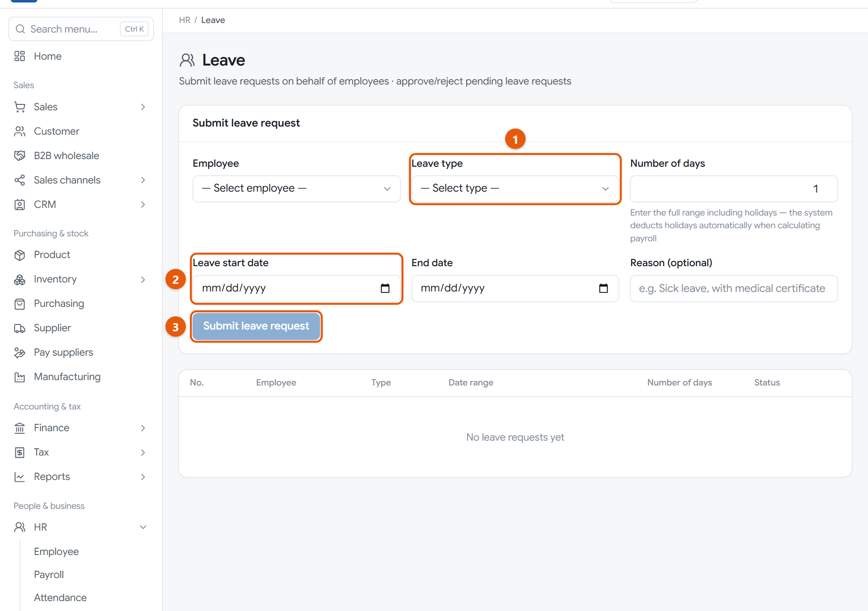The width and height of the screenshot is (868, 611).
Task: Click the End date field
Action: (x=515, y=288)
